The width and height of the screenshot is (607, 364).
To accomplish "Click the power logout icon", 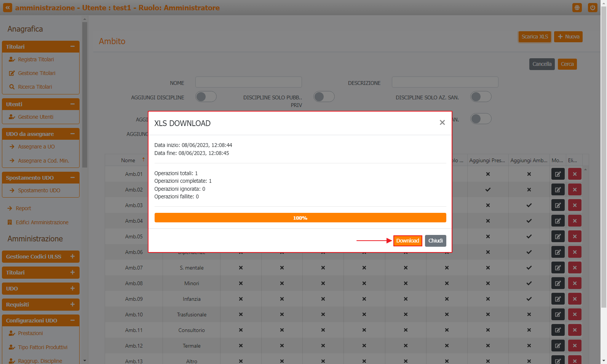I will point(592,8).
